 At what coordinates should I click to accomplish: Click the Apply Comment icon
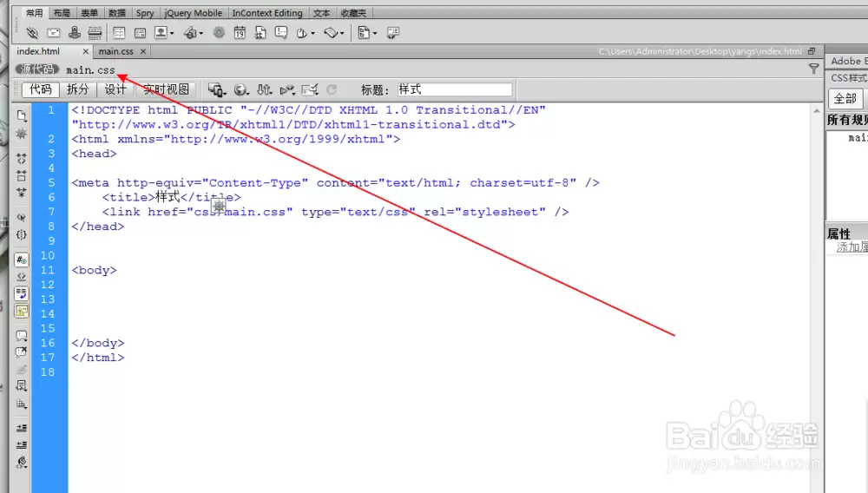(22, 335)
